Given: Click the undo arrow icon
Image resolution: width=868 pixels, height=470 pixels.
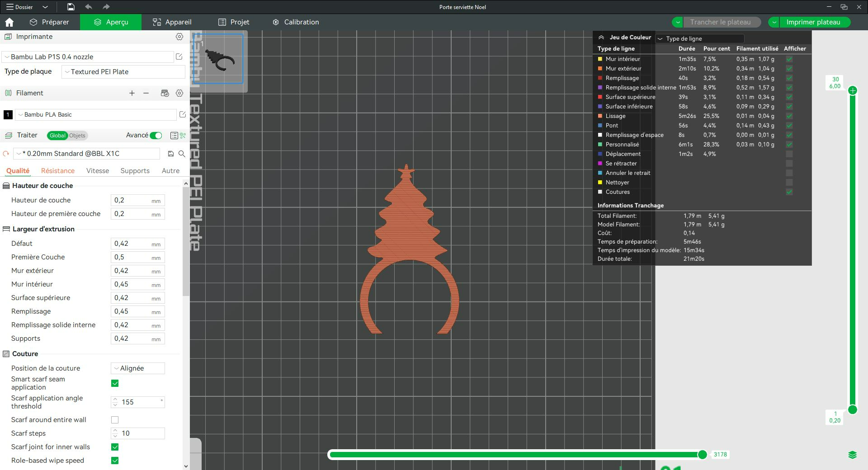Looking at the screenshot, I should (x=89, y=7).
